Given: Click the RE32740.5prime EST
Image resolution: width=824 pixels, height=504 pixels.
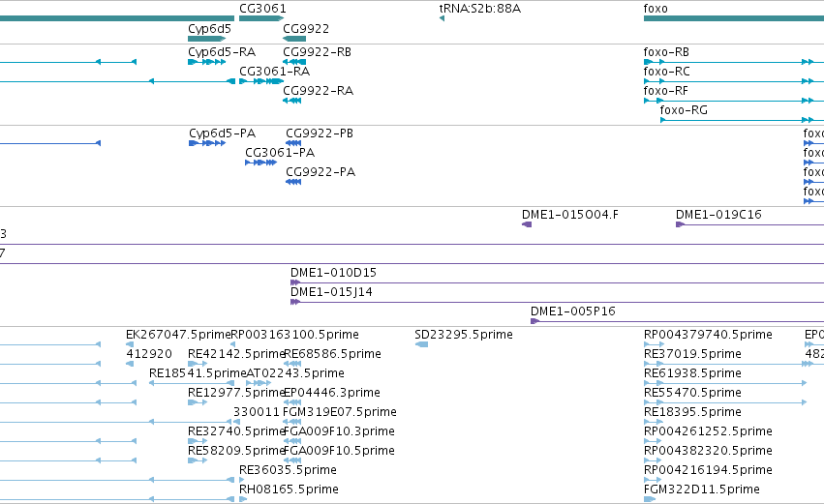Looking at the screenshot, I should pyautogui.click(x=236, y=432).
